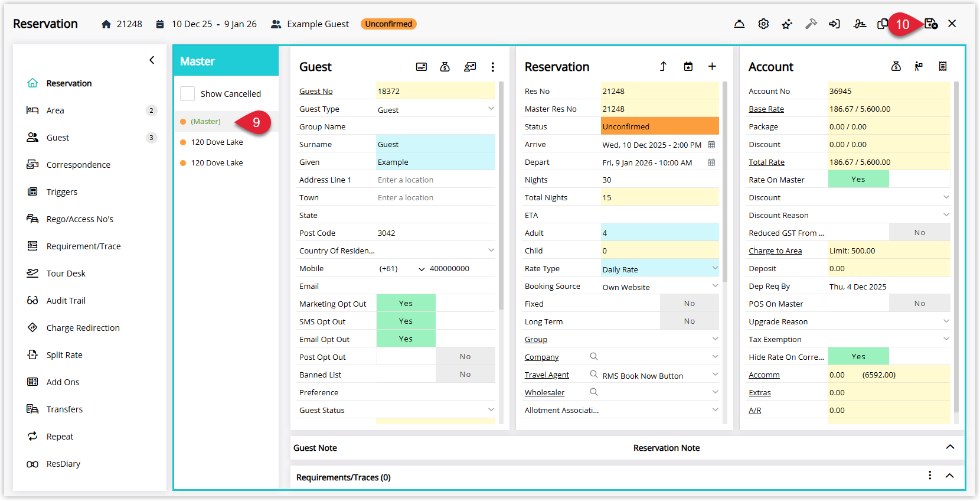Click the Guest No link
Viewport: 980px width, 501px height.
point(316,92)
